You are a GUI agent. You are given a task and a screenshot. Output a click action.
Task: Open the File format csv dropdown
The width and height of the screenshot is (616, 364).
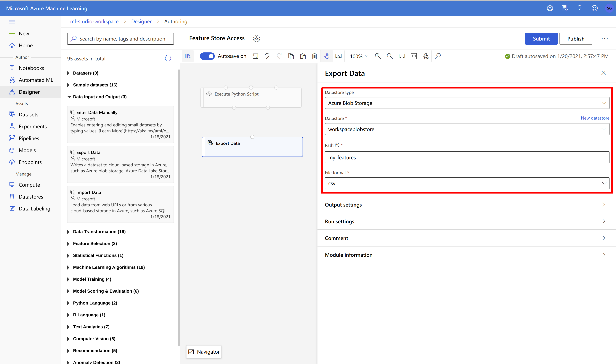pos(467,183)
